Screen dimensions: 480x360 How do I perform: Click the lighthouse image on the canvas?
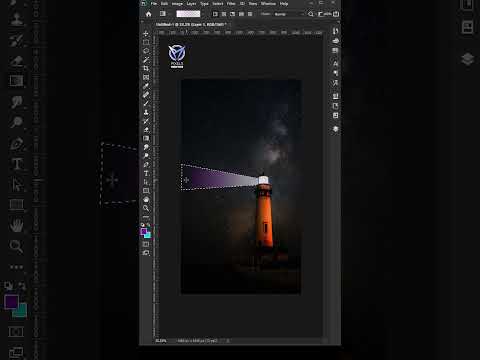point(241,187)
